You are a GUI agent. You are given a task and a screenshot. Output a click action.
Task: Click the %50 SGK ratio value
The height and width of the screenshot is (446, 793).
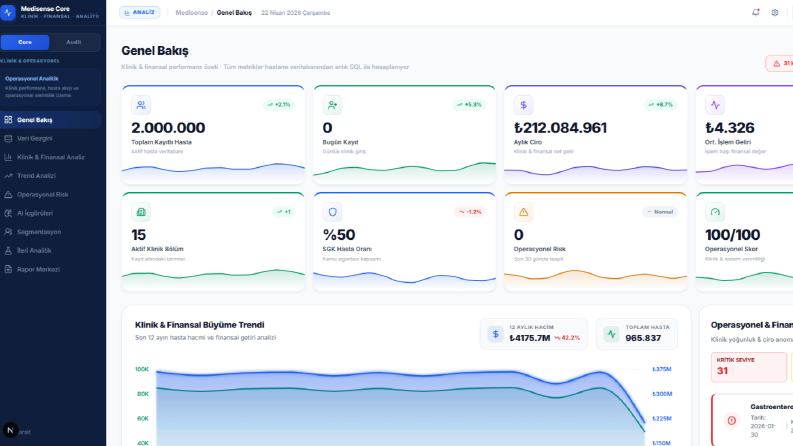click(339, 235)
